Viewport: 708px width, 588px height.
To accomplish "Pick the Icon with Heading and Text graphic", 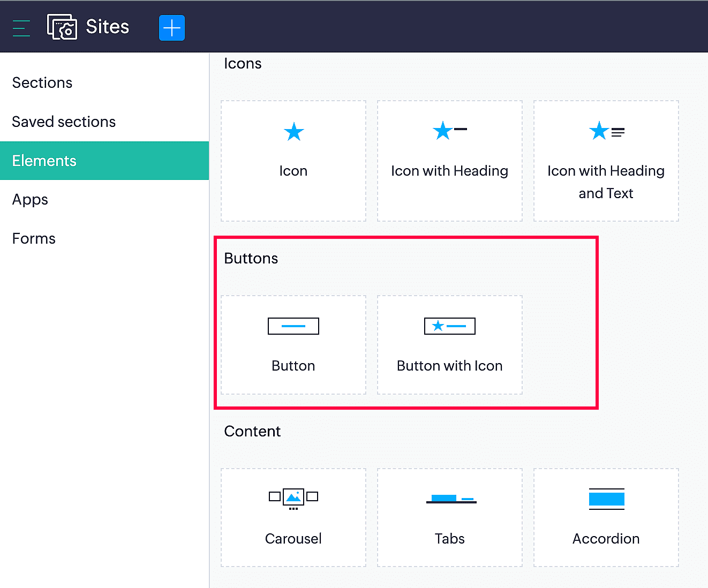I will tap(606, 131).
